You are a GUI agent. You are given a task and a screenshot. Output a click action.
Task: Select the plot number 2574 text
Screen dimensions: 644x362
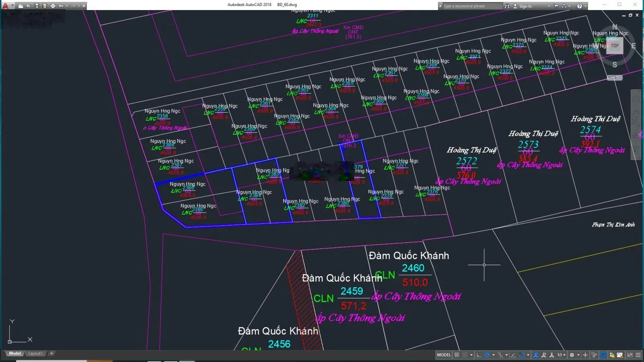pyautogui.click(x=590, y=129)
